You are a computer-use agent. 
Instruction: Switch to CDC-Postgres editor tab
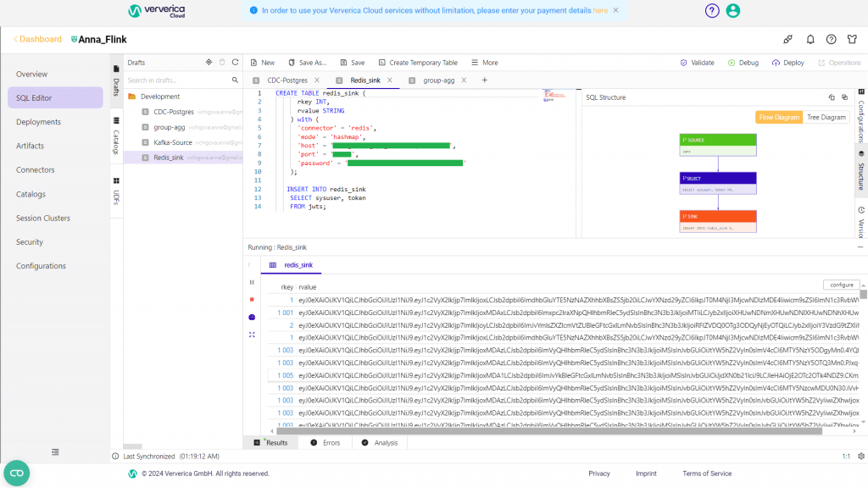point(287,80)
